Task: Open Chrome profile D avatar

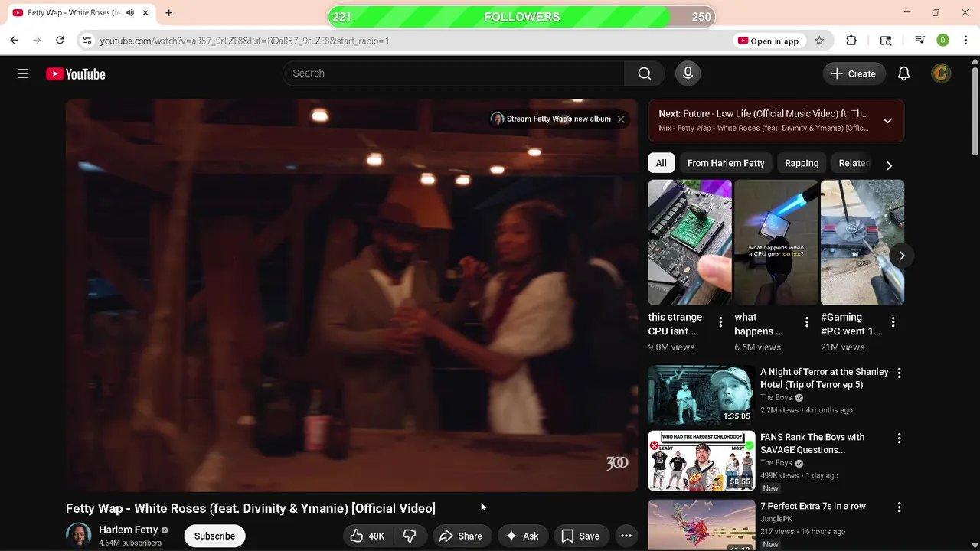Action: coord(942,41)
